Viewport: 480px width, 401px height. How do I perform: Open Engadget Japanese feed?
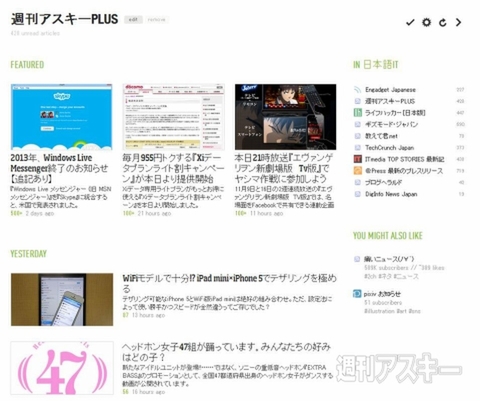click(390, 90)
